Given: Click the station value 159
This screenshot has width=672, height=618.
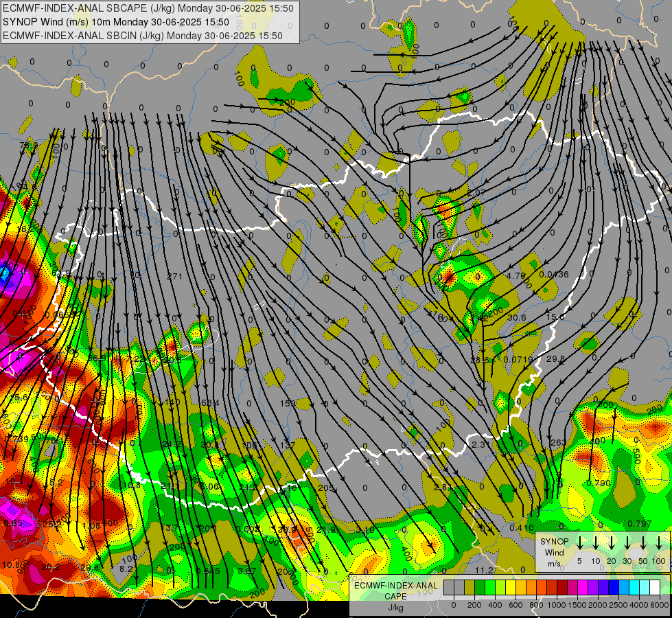Looking at the screenshot, I should coord(288,403).
